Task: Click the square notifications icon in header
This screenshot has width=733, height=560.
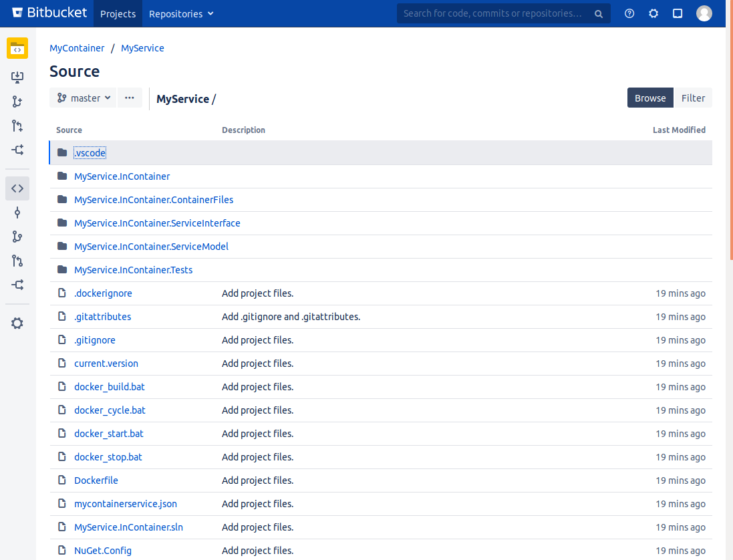Action: point(678,13)
